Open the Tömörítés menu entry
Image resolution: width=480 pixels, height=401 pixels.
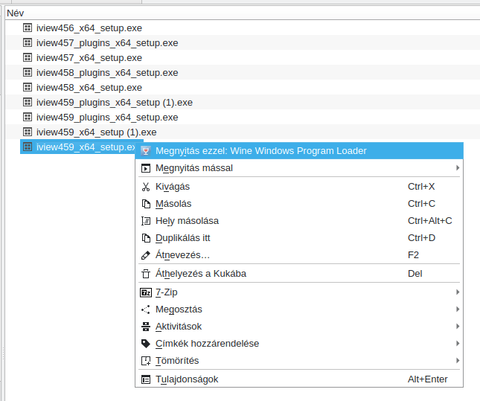299,361
